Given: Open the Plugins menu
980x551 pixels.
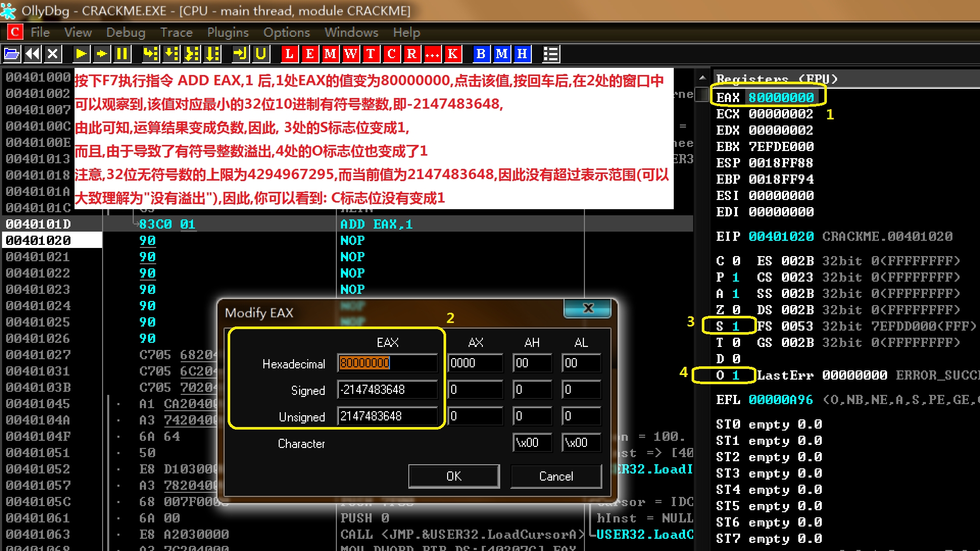Looking at the screenshot, I should tap(228, 32).
